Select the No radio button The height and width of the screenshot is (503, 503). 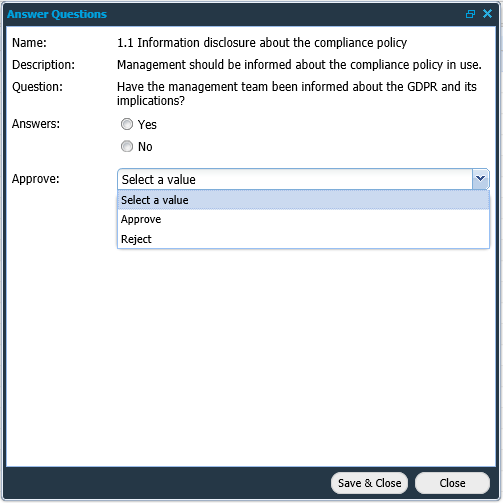pos(127,146)
